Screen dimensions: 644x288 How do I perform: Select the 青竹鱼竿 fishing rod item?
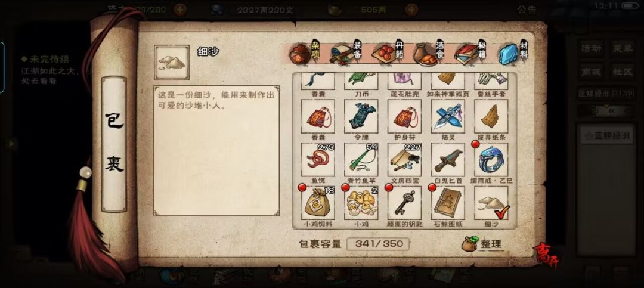361,160
